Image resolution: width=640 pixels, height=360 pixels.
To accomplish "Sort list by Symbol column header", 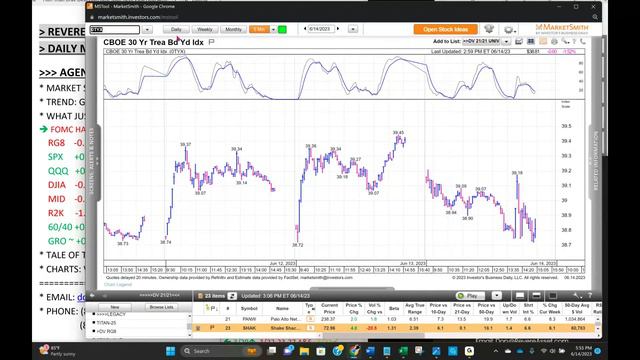I will point(249,309).
